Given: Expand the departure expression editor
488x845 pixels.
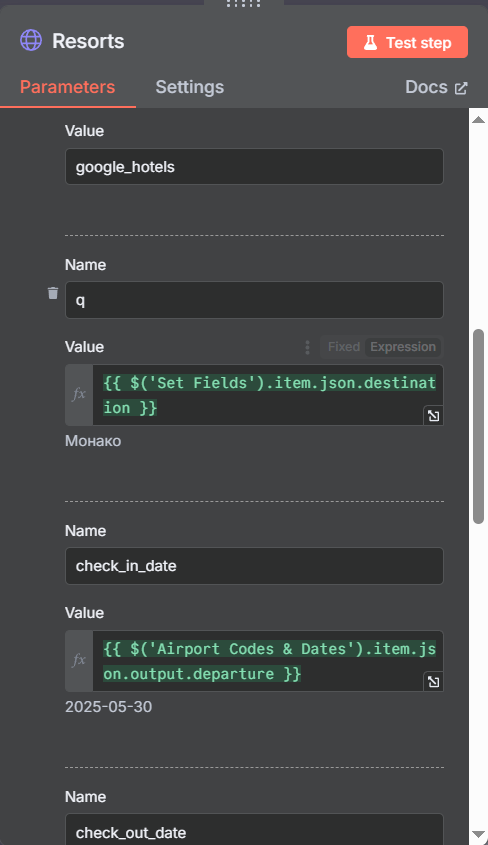Looking at the screenshot, I should 433,682.
